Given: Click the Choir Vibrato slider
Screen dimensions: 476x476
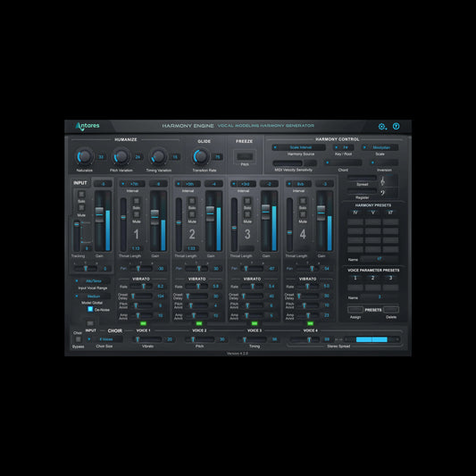Looking at the screenshot, I should [x=148, y=339].
